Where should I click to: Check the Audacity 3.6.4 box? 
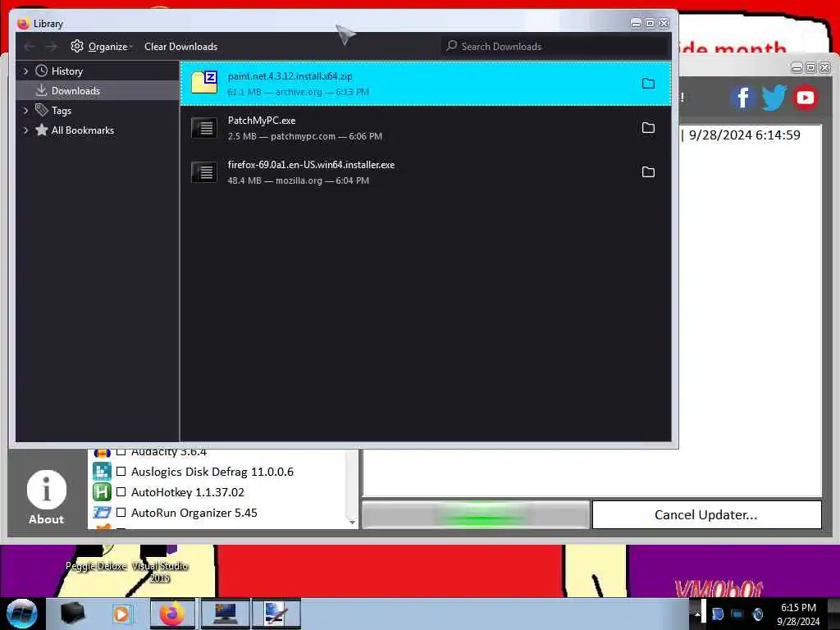(x=121, y=452)
